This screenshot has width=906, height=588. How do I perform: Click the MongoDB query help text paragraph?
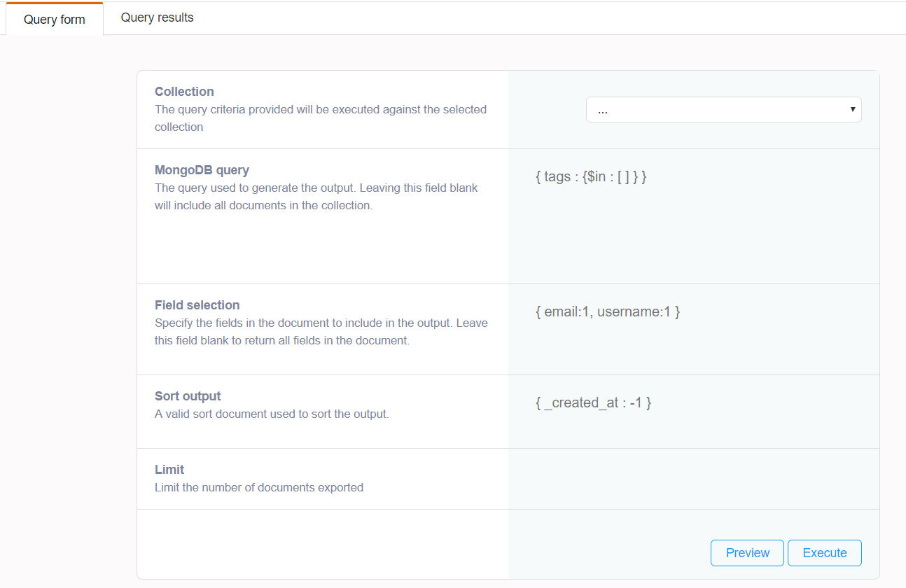tap(316, 197)
